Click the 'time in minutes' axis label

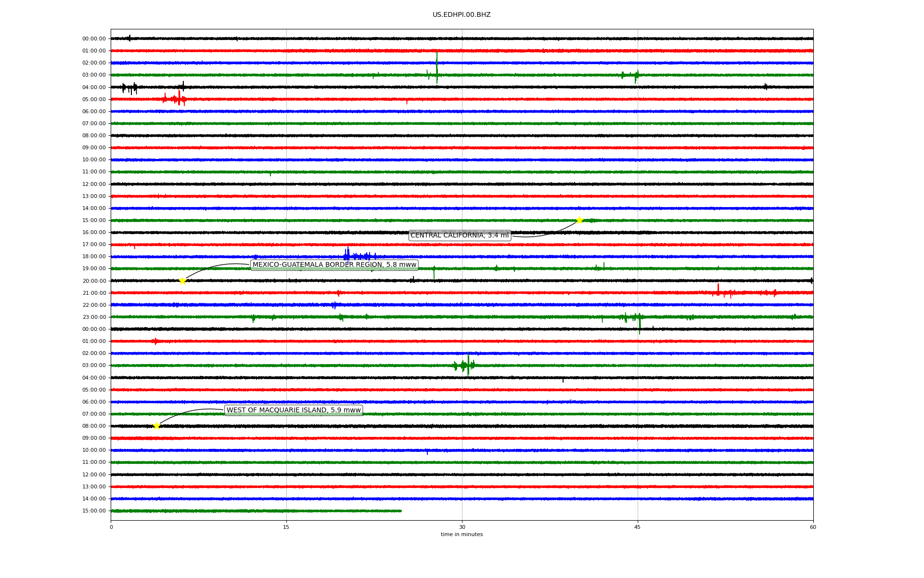tap(461, 535)
